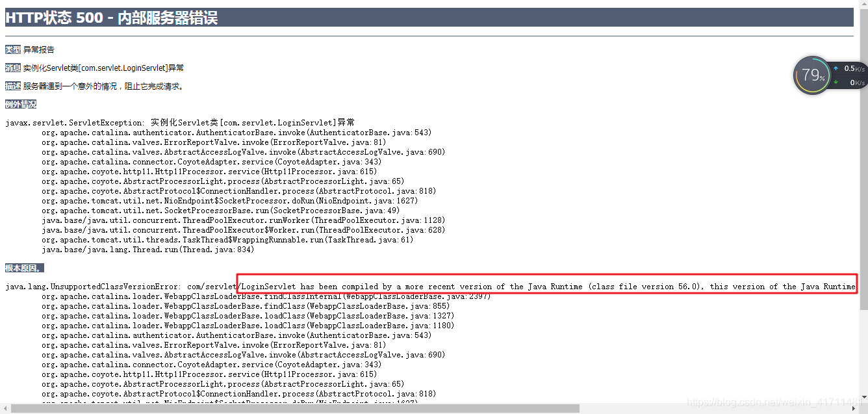Click the blue upload speed arrow icon

836,68
